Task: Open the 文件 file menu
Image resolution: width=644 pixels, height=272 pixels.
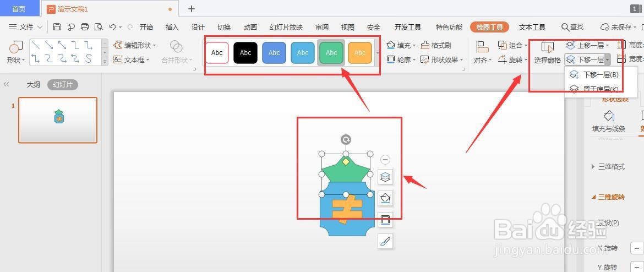Action: [25, 27]
